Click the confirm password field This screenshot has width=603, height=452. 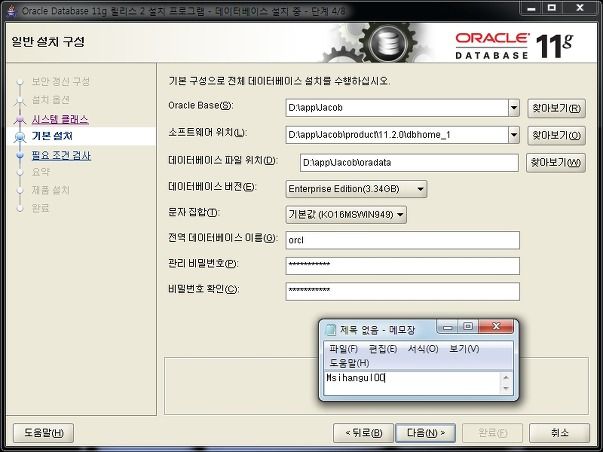[403, 291]
